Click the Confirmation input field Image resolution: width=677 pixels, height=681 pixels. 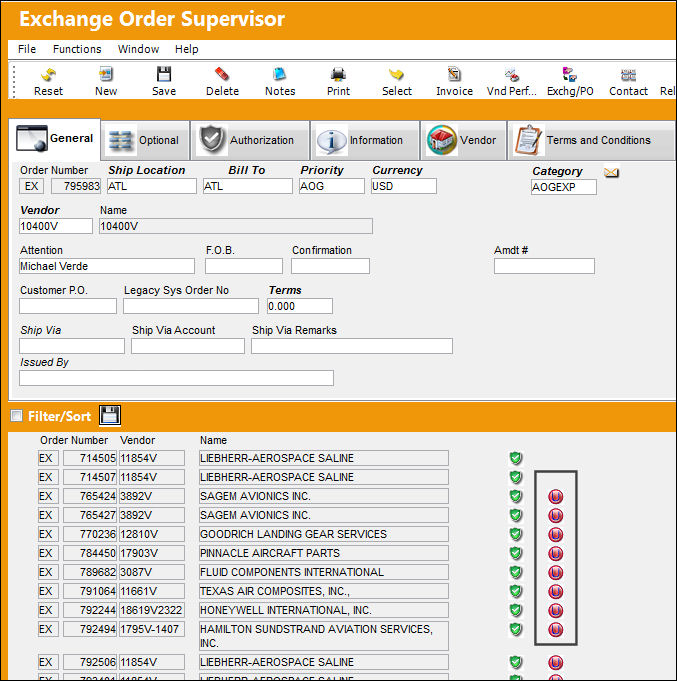(330, 266)
